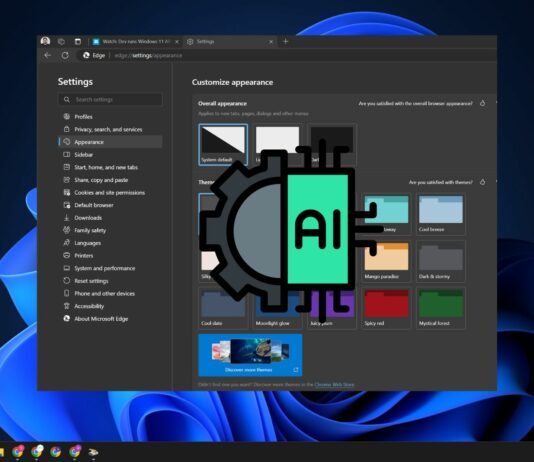Apply the teal Island getaway theme

[386, 214]
